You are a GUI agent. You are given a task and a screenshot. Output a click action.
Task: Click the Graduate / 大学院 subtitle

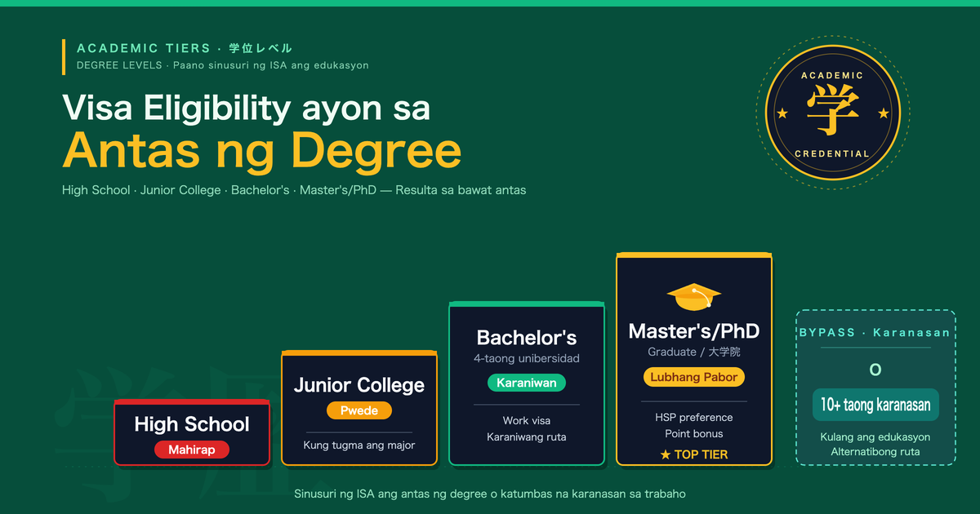point(694,352)
